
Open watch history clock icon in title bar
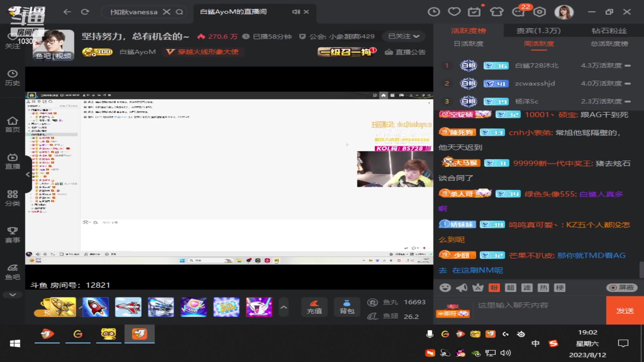click(x=434, y=12)
